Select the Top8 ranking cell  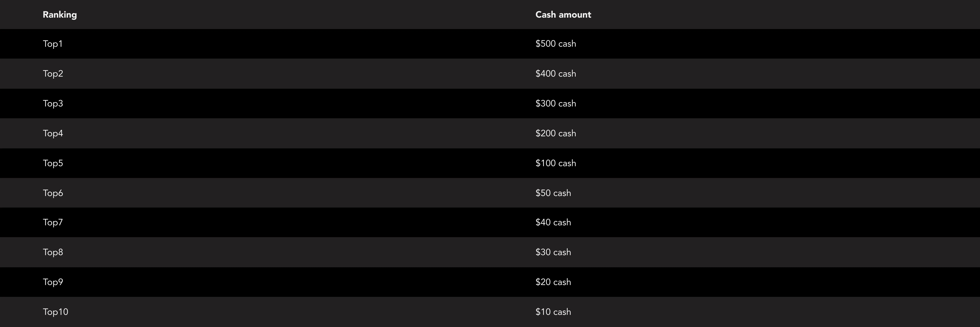click(x=53, y=252)
